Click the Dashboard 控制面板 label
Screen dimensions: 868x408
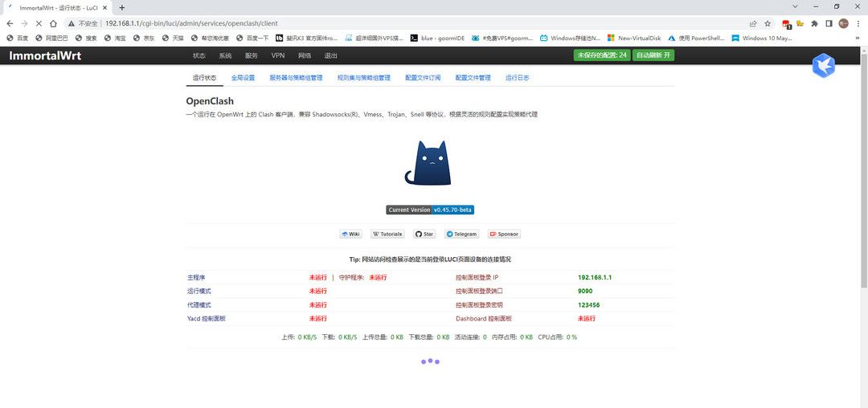(484, 319)
